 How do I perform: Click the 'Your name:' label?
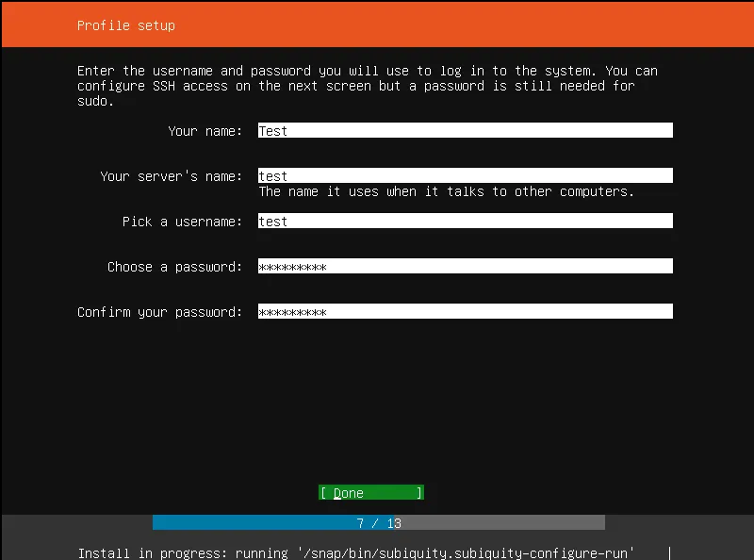[205, 131]
